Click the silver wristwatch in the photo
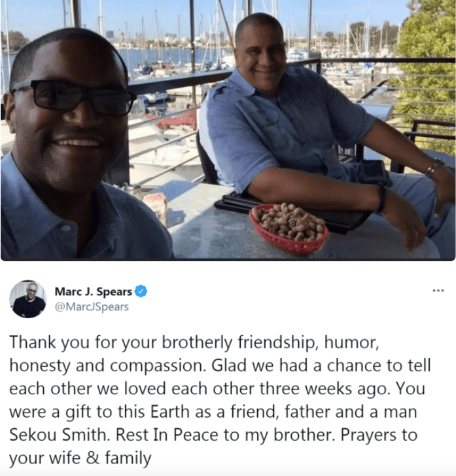This screenshot has width=456, height=476. click(x=434, y=168)
